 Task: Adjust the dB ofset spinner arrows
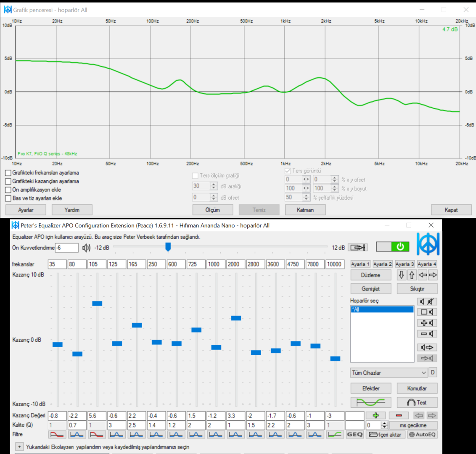tap(214, 198)
